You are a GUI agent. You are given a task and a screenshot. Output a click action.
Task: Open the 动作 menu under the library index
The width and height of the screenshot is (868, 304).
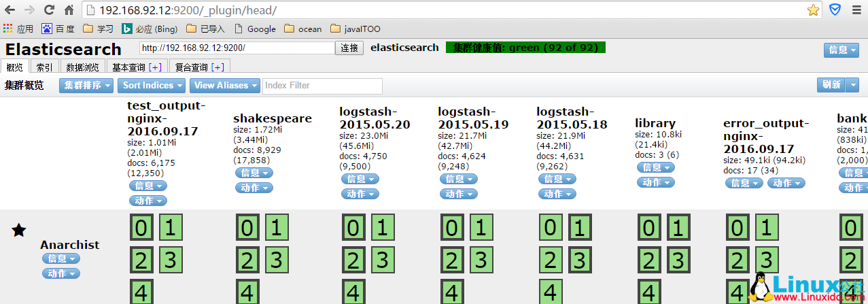(655, 182)
